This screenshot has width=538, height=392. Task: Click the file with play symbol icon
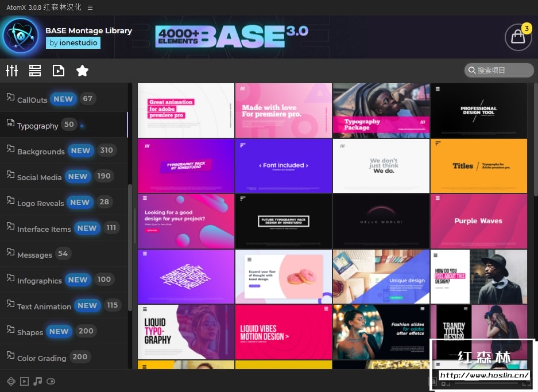coord(59,71)
